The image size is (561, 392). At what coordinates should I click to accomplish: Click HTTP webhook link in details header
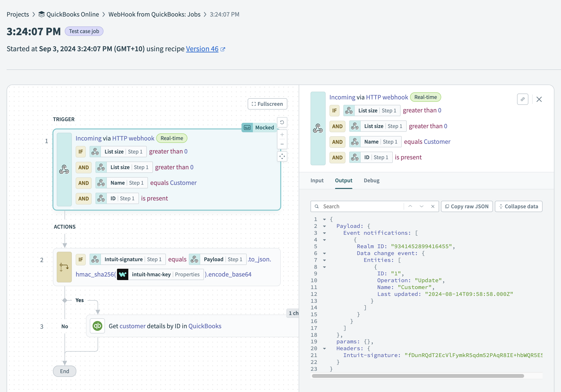(387, 97)
